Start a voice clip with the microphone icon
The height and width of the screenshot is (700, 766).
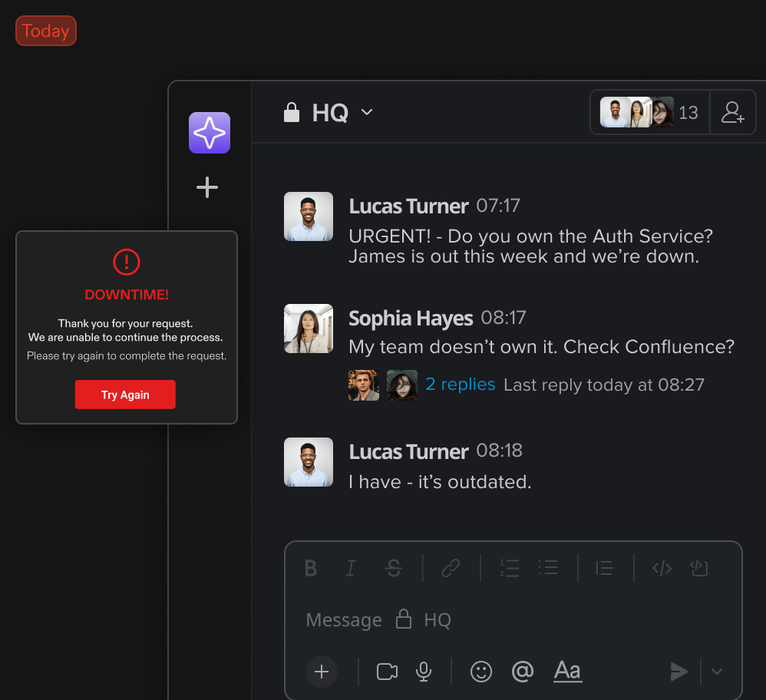[x=424, y=671]
